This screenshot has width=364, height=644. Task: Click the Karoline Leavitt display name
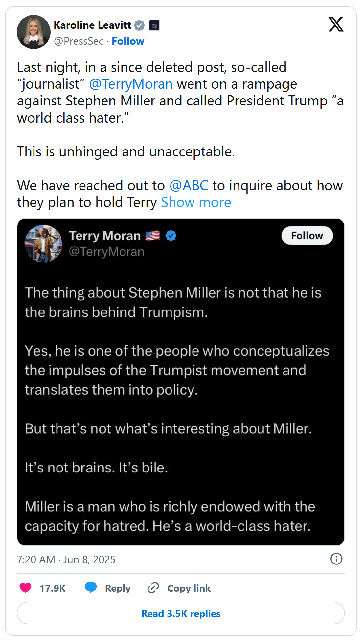coord(92,25)
